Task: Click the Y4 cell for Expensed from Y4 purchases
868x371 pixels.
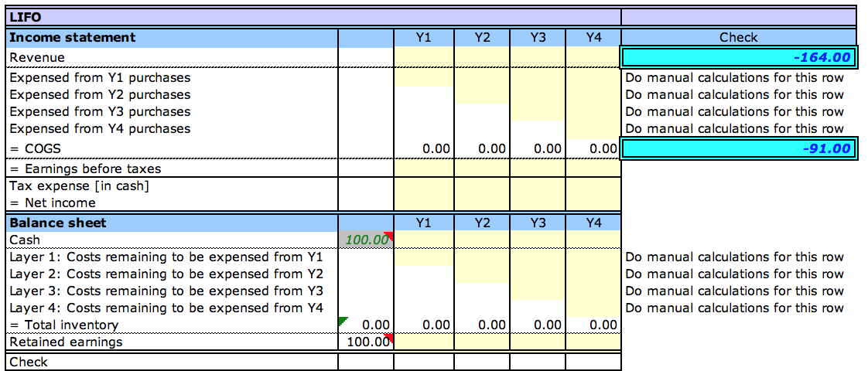Action: 593,129
